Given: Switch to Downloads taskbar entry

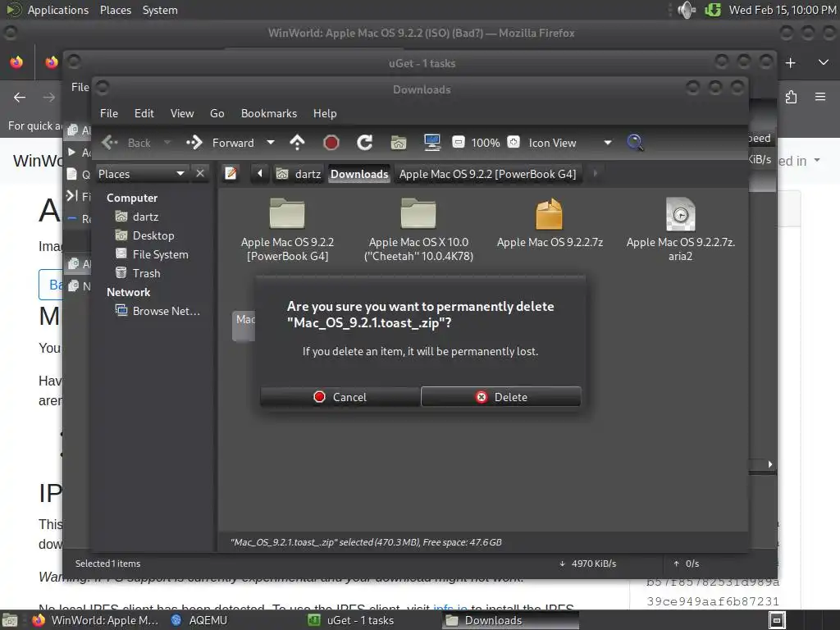Looking at the screenshot, I should (510, 620).
